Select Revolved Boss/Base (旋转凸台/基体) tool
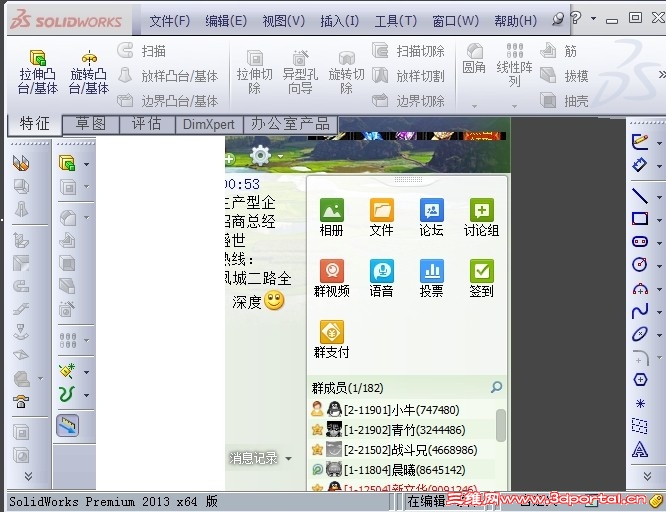The width and height of the screenshot is (666, 512). [x=89, y=71]
